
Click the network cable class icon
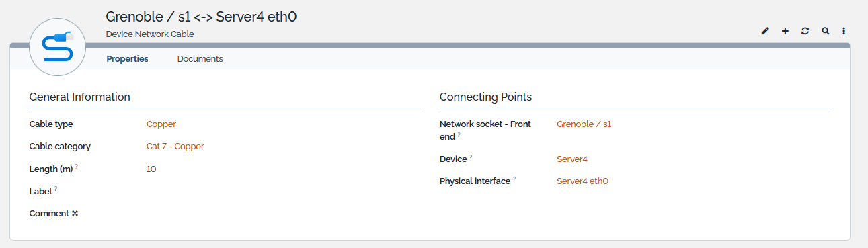tap(57, 46)
